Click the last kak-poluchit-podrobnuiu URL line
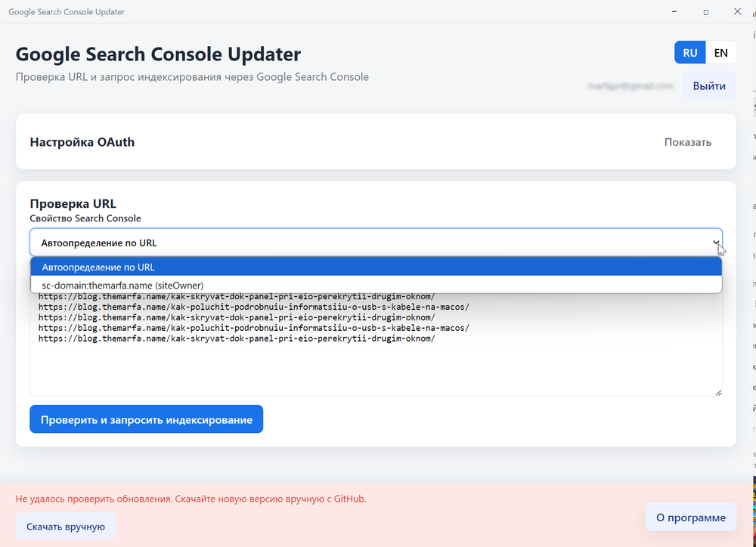The image size is (756, 547). pyautogui.click(x=253, y=328)
